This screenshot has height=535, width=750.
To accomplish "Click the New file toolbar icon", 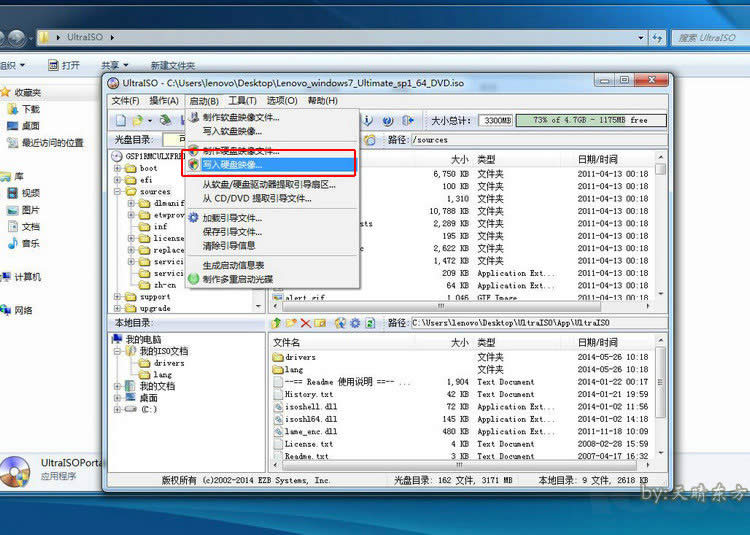I will click(121, 120).
